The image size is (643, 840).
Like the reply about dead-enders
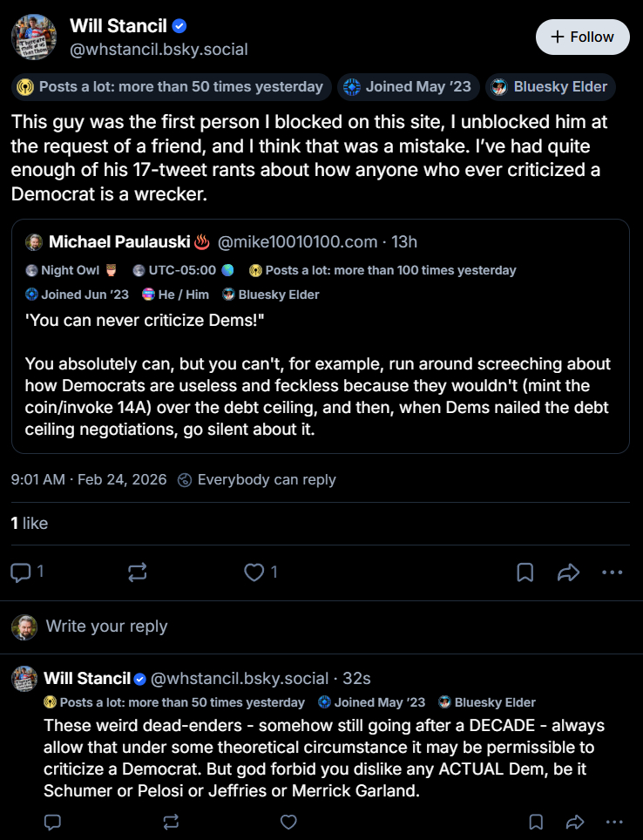(288, 822)
